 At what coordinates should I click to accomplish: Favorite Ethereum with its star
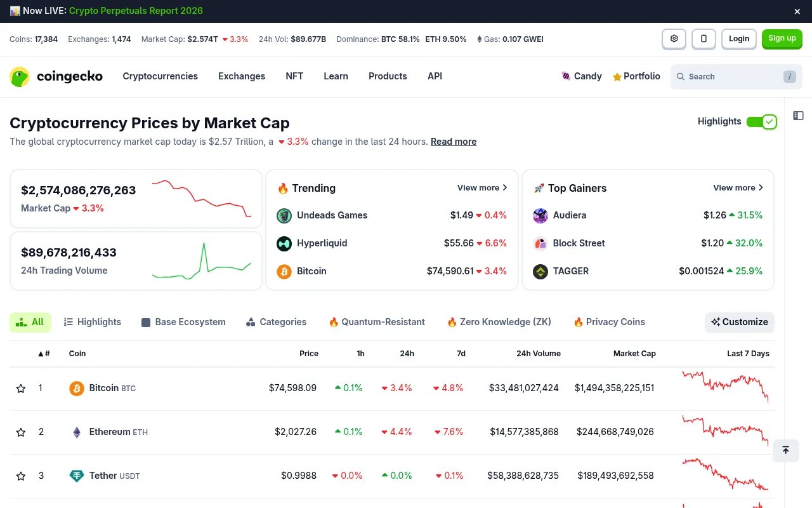click(21, 432)
